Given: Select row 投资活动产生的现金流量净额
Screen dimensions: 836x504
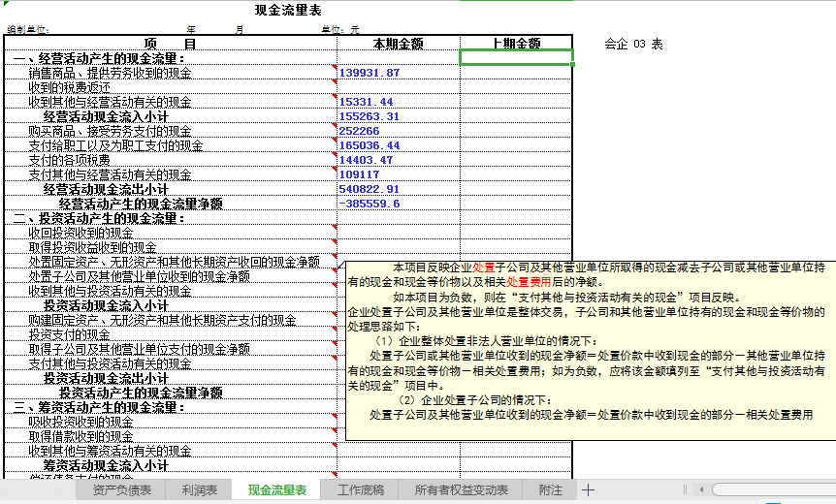Looking at the screenshot, I should (171, 393).
